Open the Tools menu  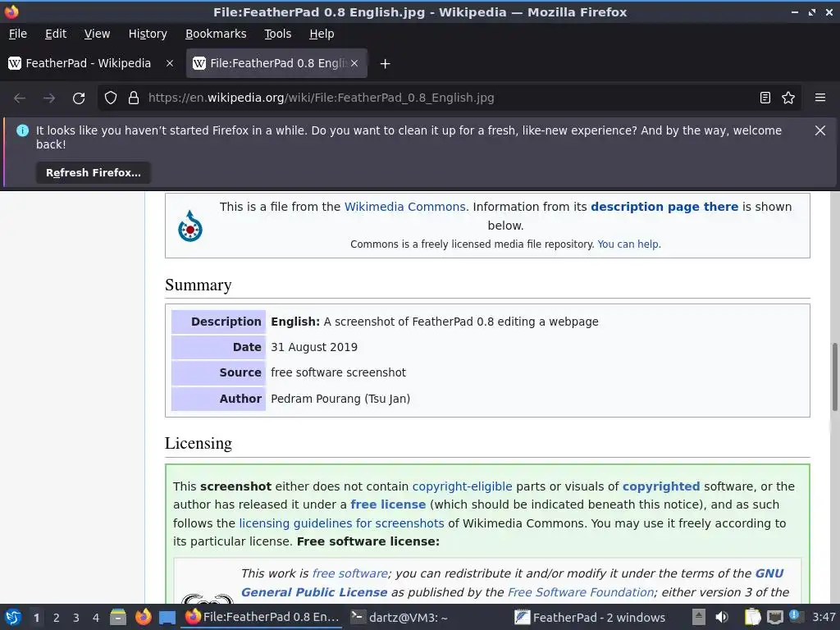point(277,34)
